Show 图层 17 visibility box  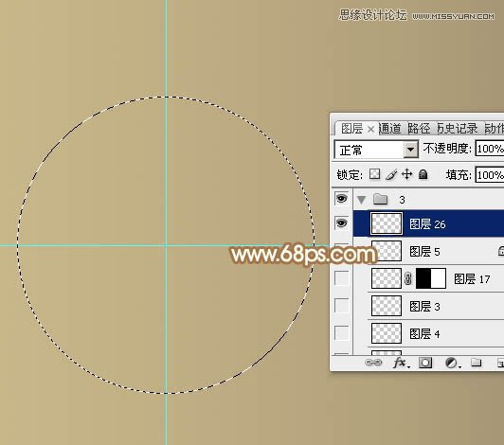[x=341, y=278]
